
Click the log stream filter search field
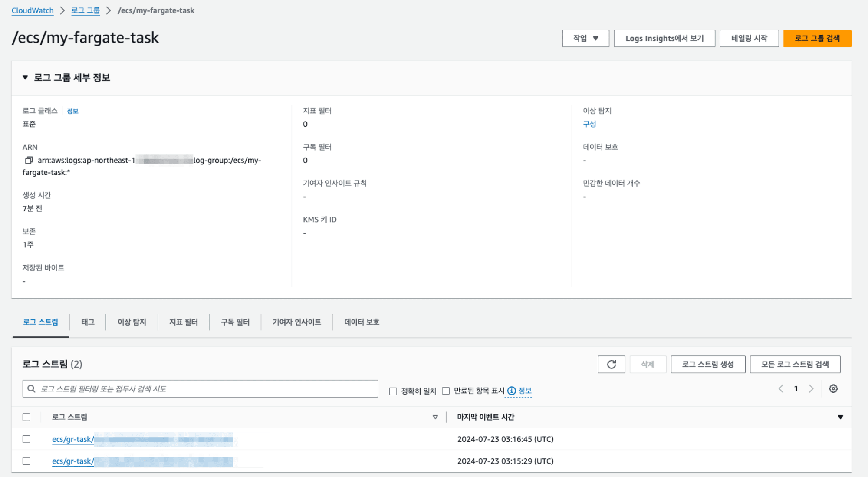(200, 389)
